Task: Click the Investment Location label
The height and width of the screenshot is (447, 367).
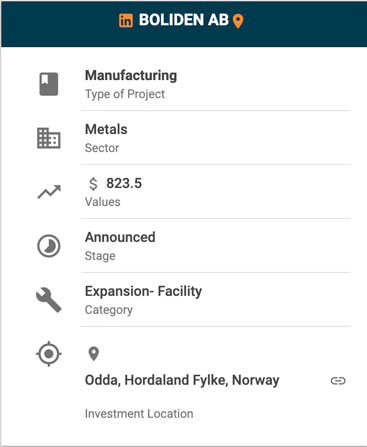Action: pos(139,414)
